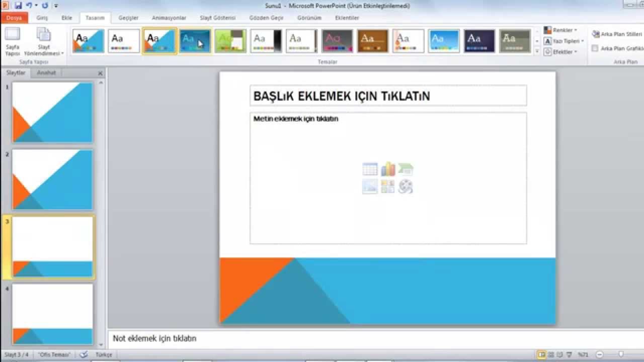Open Sayfa Yapısı page setup

pos(13,41)
